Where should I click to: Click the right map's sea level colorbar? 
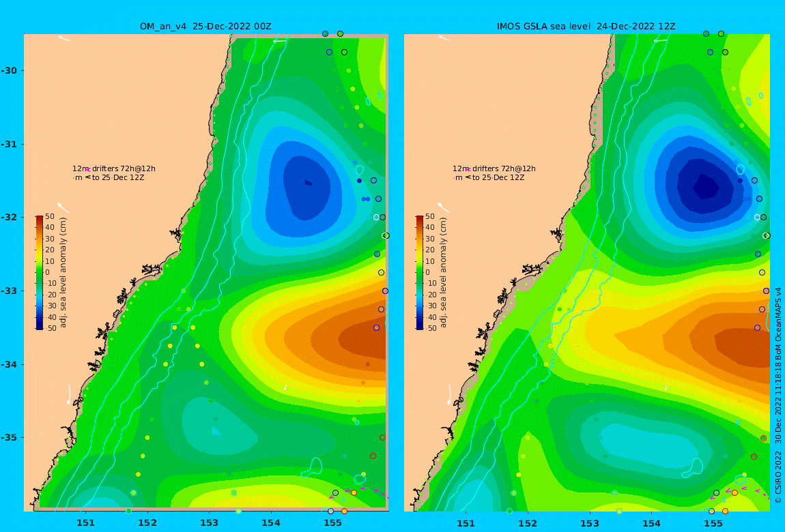(420, 273)
